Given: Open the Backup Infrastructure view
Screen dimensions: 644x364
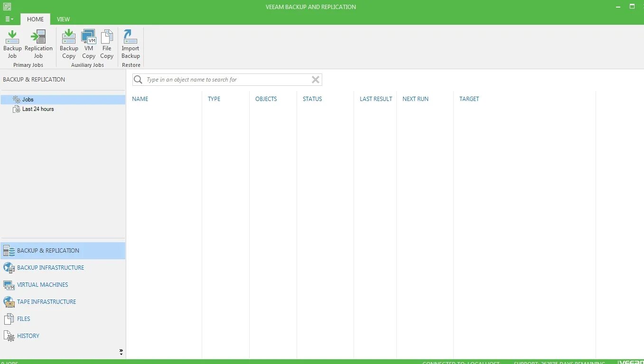Looking at the screenshot, I should (63, 268).
